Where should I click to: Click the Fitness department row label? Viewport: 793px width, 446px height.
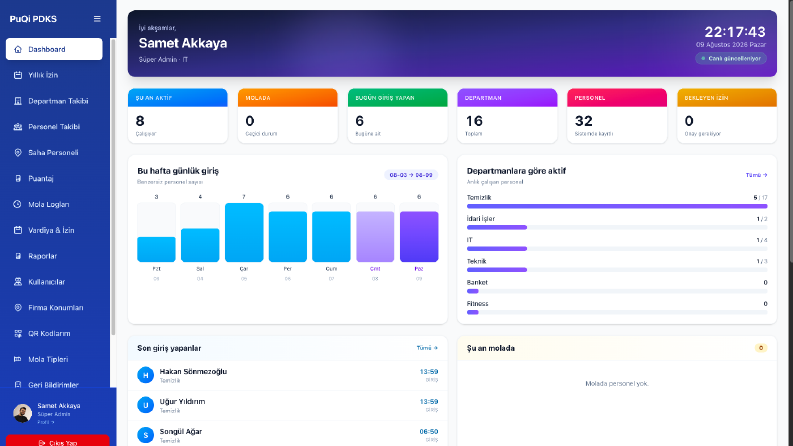click(x=477, y=304)
